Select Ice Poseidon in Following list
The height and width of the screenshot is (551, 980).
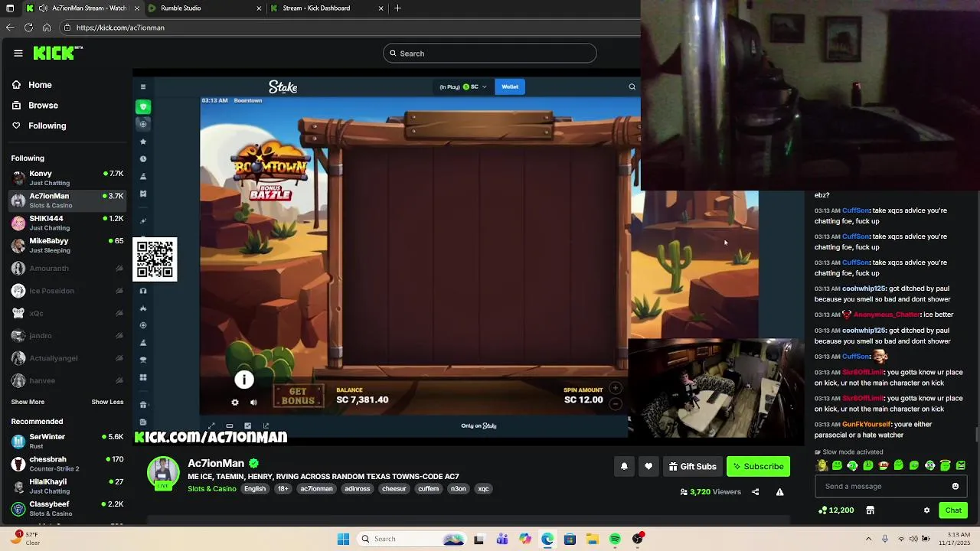(67, 291)
